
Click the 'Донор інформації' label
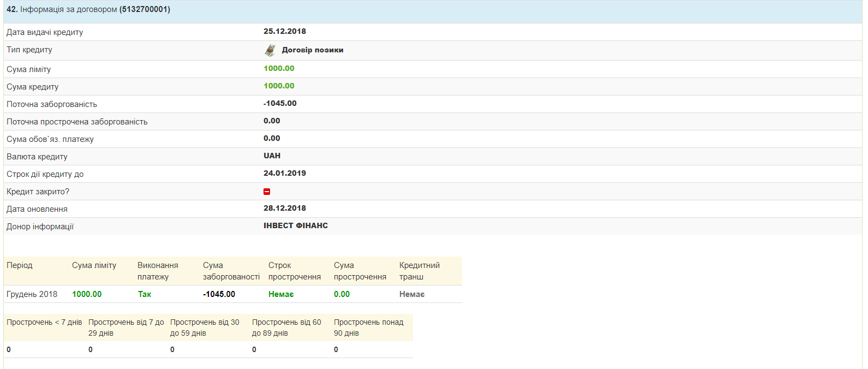click(x=40, y=227)
